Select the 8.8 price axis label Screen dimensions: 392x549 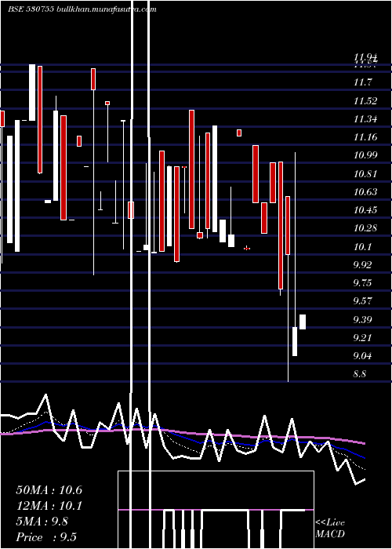click(x=360, y=374)
